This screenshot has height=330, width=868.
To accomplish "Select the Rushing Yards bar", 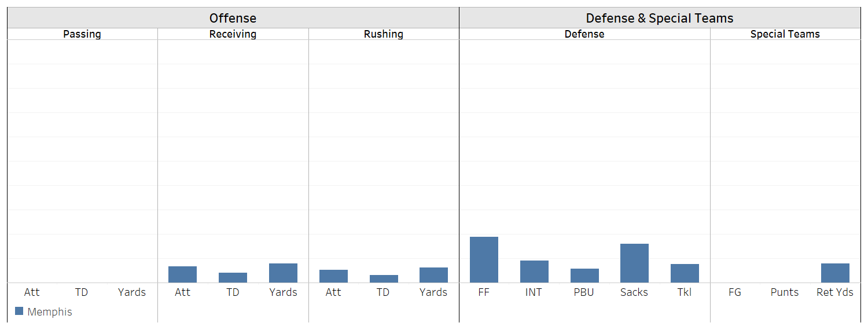I will click(x=433, y=275).
